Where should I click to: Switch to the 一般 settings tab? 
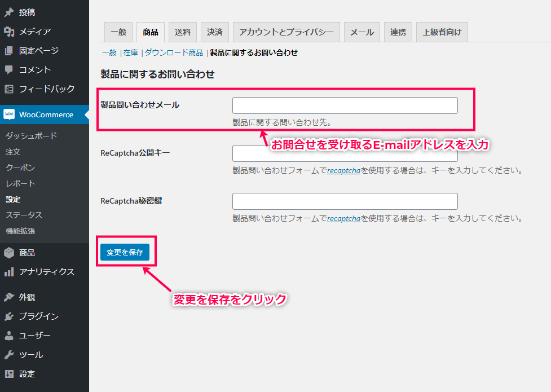coord(118,32)
